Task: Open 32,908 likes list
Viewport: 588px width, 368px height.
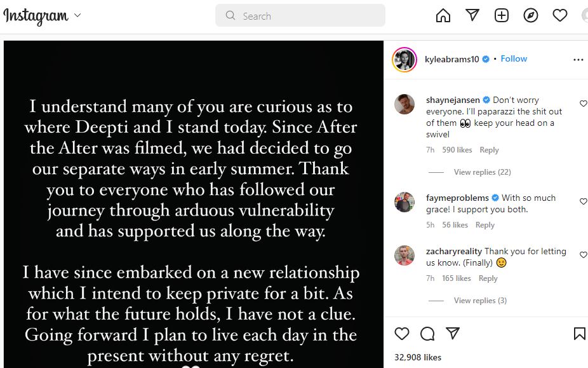Action: [418, 357]
